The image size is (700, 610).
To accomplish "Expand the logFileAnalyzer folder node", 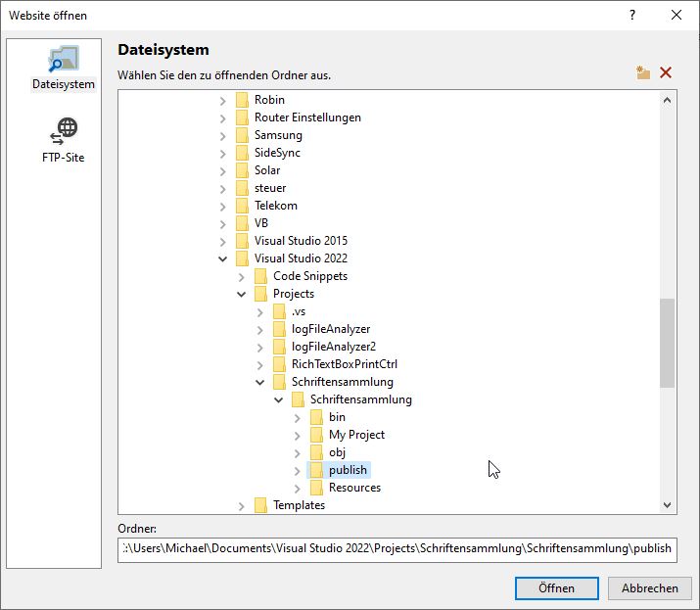I will coord(260,329).
